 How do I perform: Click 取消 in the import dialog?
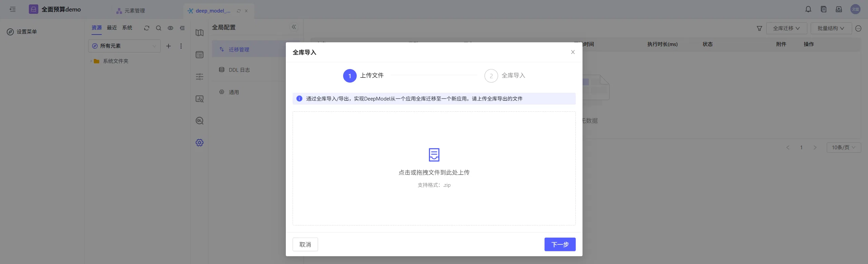(x=305, y=244)
